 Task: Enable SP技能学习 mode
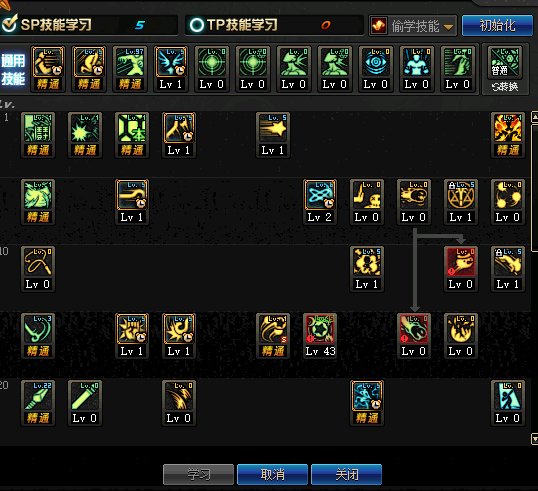coord(9,24)
